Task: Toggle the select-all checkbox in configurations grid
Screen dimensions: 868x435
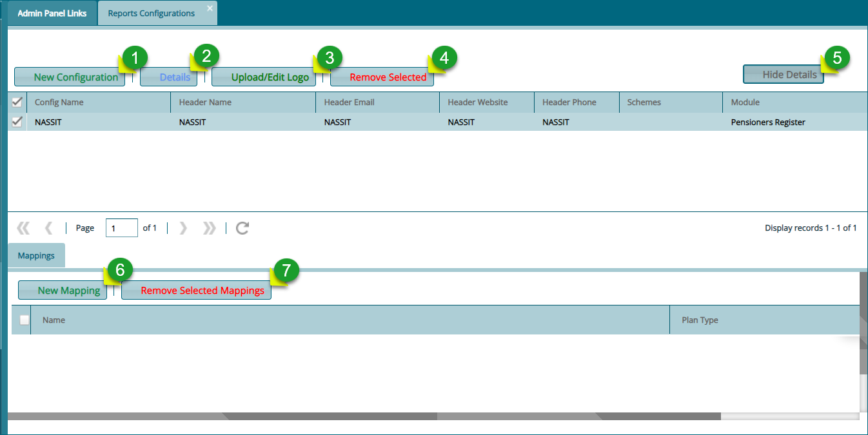Action: (x=17, y=102)
